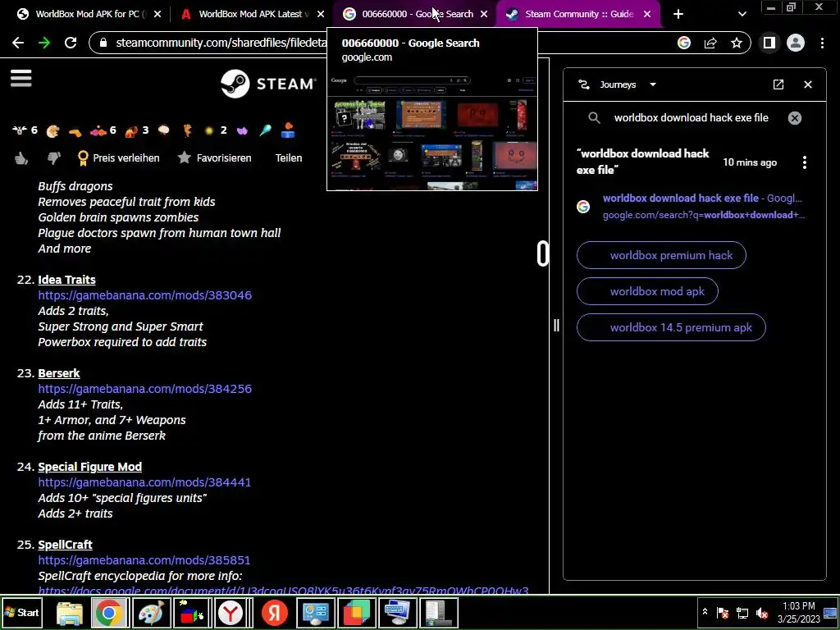This screenshot has height=630, width=840.
Task: Select worldbox mod apk suggestion chip
Action: [647, 291]
